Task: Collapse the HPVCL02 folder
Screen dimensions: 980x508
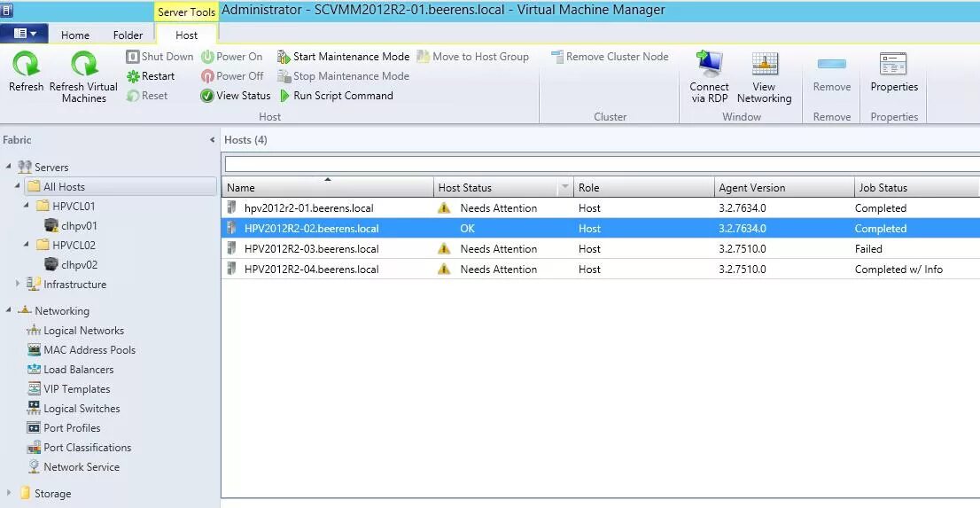Action: (27, 244)
